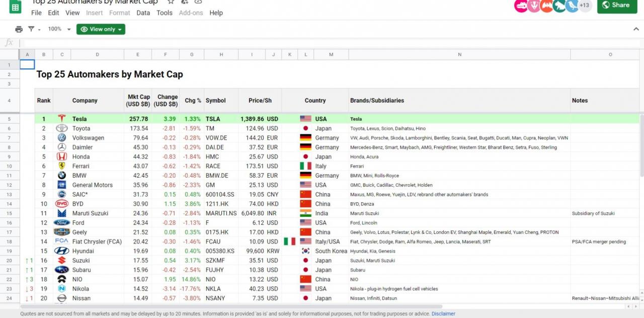Open the Data menu
The width and height of the screenshot is (644, 318).
143,13
